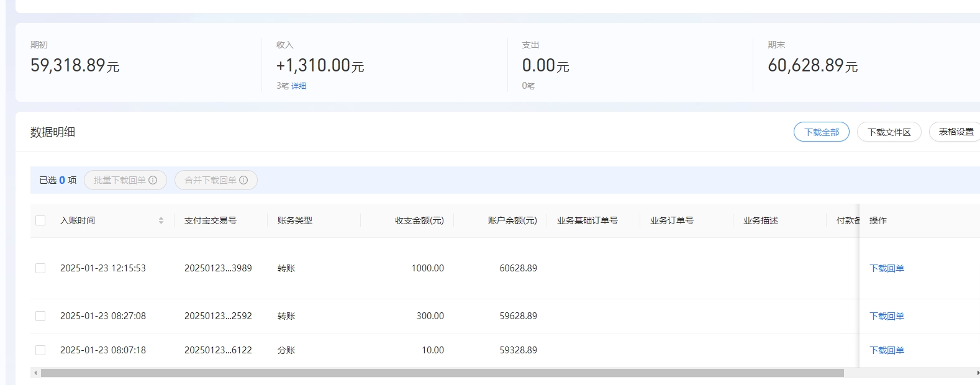Tick the select-all checkbox in the table header
This screenshot has height=385, width=980.
point(40,220)
